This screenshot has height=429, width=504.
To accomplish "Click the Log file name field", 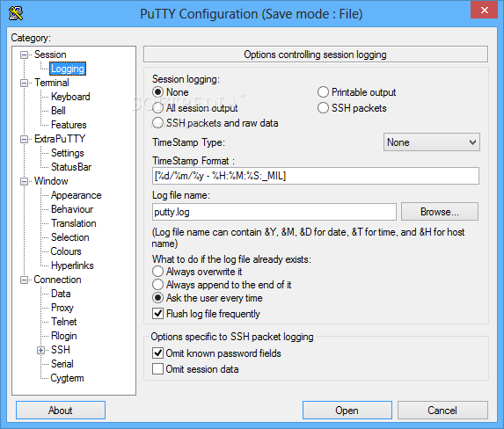I will coord(274,212).
